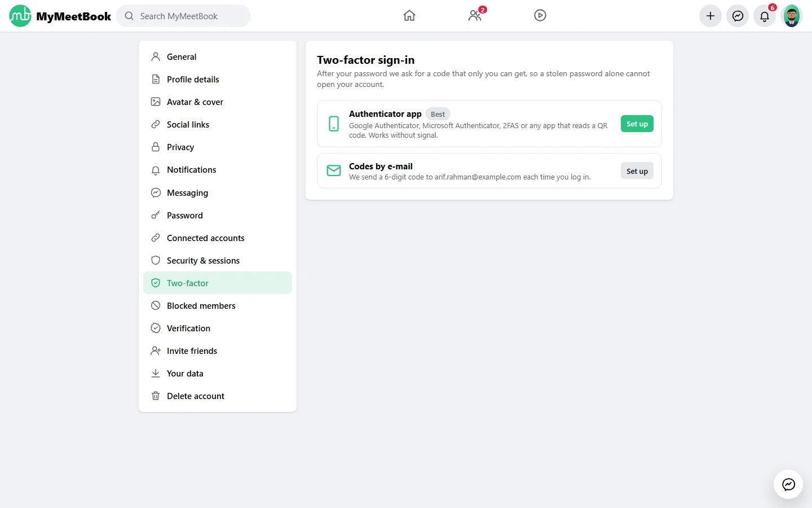Image resolution: width=812 pixels, height=508 pixels.
Task: Click the MyMeetBook logo icon
Action: click(20, 16)
